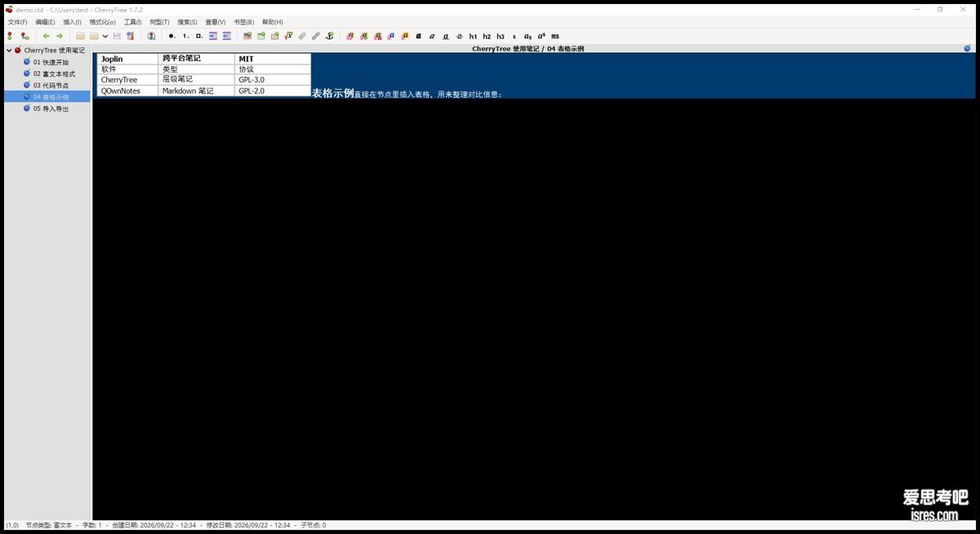The image size is (980, 534).
Task: Apply superscript formatting
Action: (541, 36)
